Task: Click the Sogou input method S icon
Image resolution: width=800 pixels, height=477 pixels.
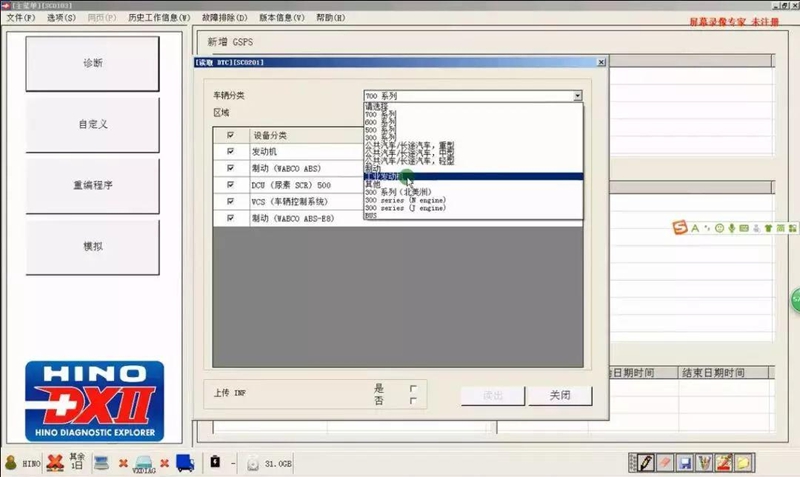Action: point(679,229)
